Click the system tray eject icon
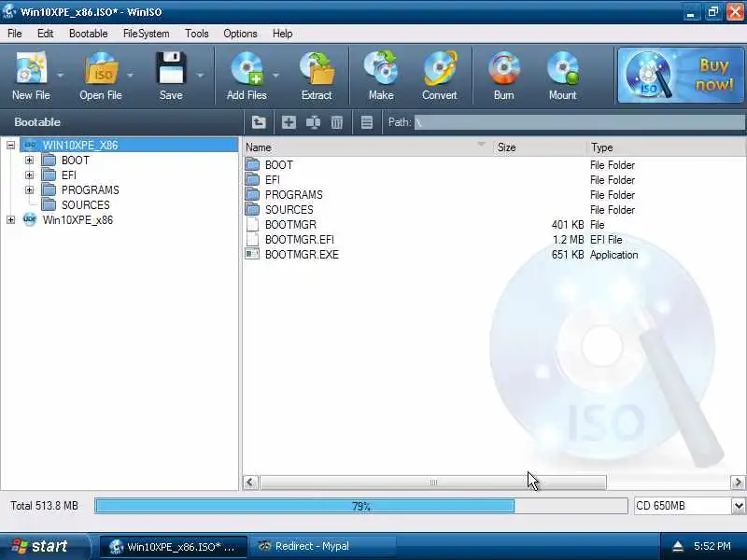Viewport: 747px width, 560px height. coord(678,546)
